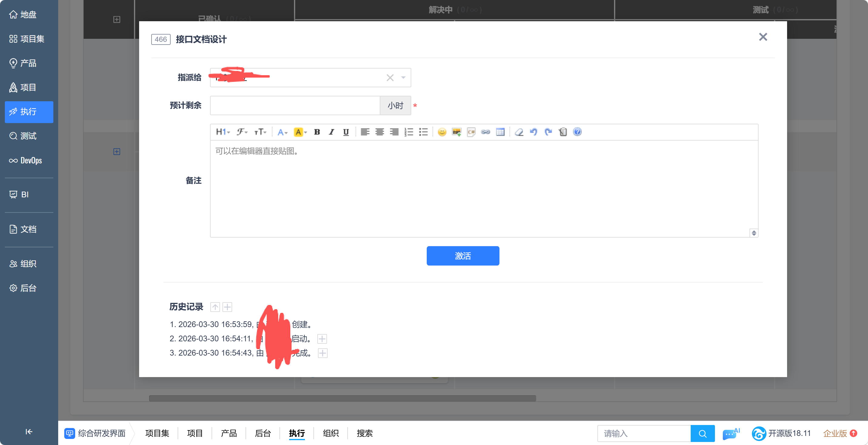
Task: Open the font size dropdown
Action: [260, 132]
